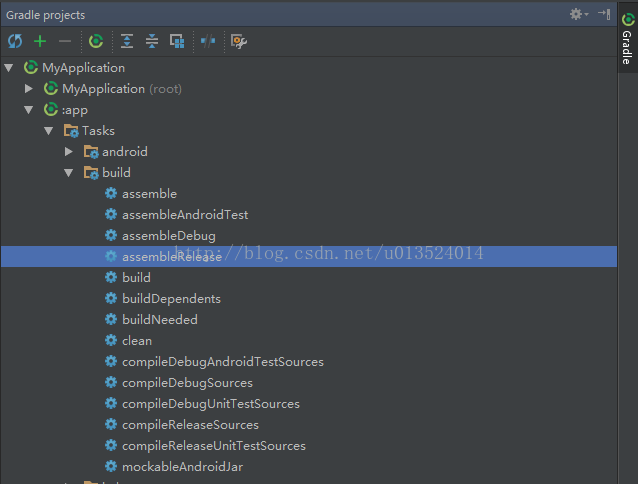Click the android folder icon
Image resolution: width=638 pixels, height=484 pixels.
coord(91,152)
